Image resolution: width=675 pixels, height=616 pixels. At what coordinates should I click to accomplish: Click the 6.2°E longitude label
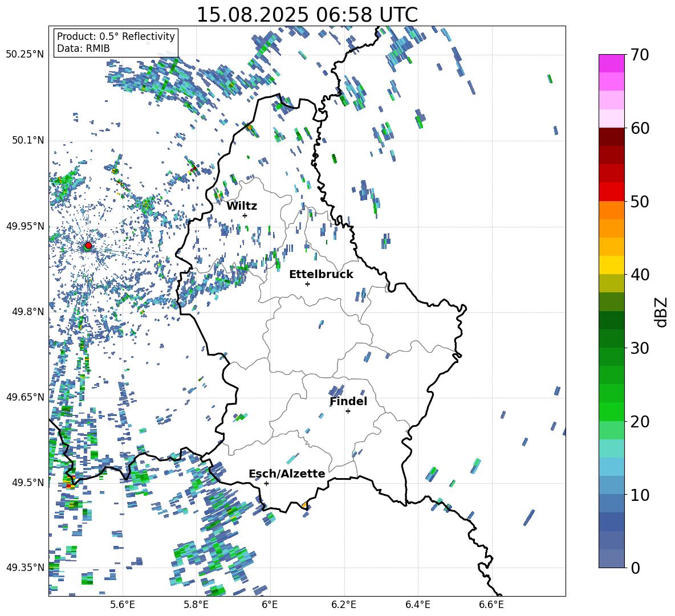pos(344,605)
